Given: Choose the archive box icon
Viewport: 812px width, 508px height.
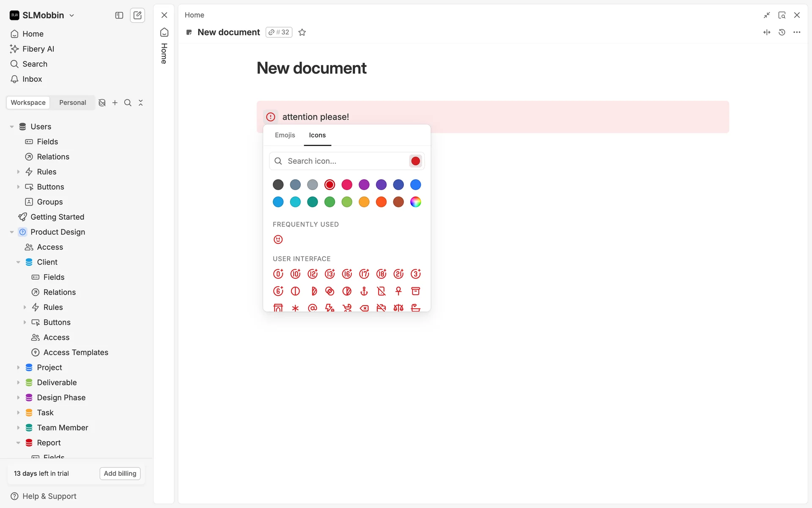Looking at the screenshot, I should point(415,291).
